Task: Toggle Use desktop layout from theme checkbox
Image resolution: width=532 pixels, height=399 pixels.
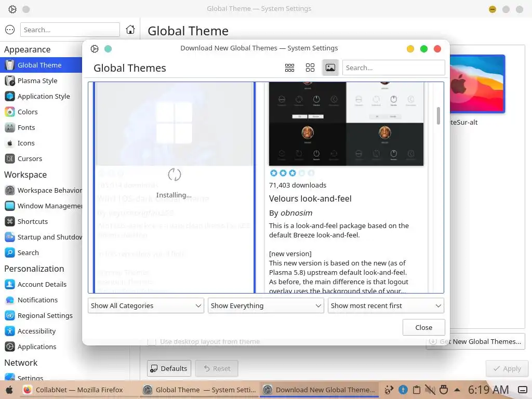Action: click(x=152, y=342)
